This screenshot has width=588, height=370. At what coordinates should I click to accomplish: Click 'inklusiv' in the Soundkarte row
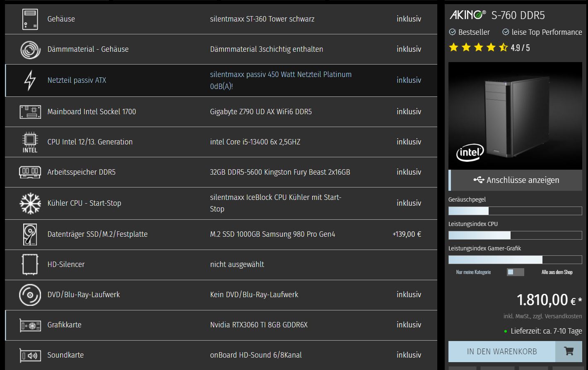409,355
